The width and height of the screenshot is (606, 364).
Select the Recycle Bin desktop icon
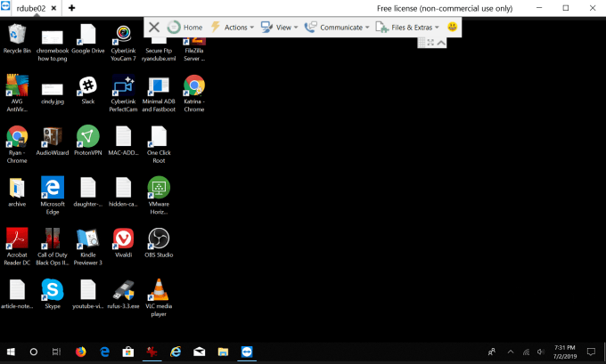pyautogui.click(x=17, y=38)
